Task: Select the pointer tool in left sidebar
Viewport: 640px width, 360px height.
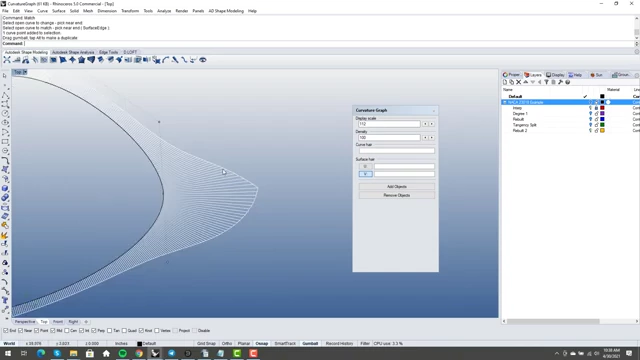Action: tap(5, 76)
